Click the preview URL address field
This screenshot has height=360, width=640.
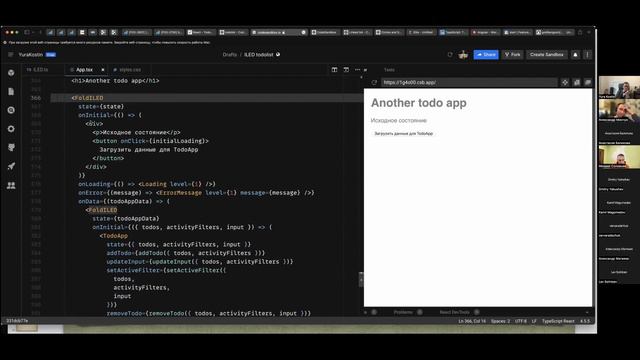[469, 82]
